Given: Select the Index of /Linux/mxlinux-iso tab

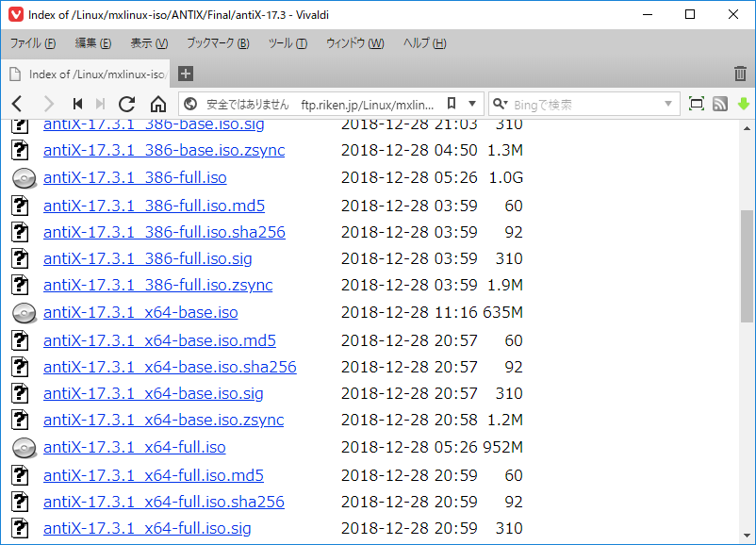Looking at the screenshot, I should tap(86, 74).
